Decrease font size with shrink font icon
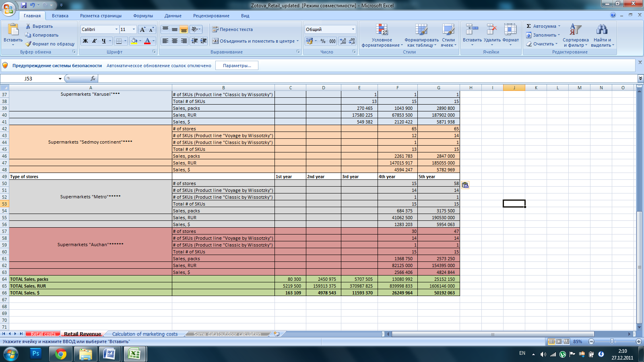This screenshot has height=362, width=644. click(x=151, y=29)
